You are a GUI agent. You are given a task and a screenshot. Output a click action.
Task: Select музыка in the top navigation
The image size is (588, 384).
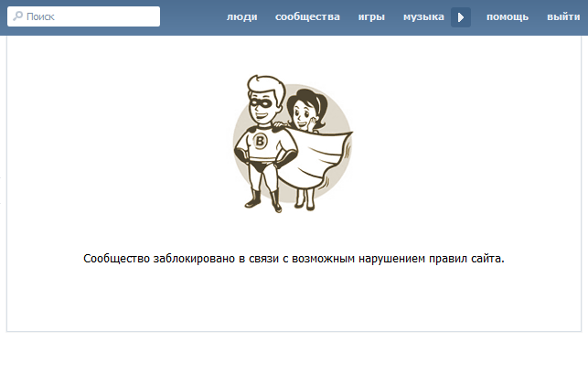tap(423, 16)
